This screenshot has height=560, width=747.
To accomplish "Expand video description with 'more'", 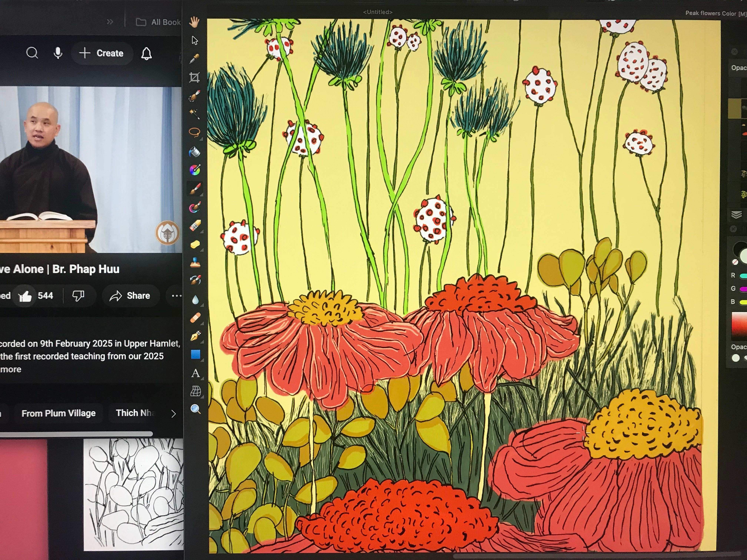I will pos(11,369).
